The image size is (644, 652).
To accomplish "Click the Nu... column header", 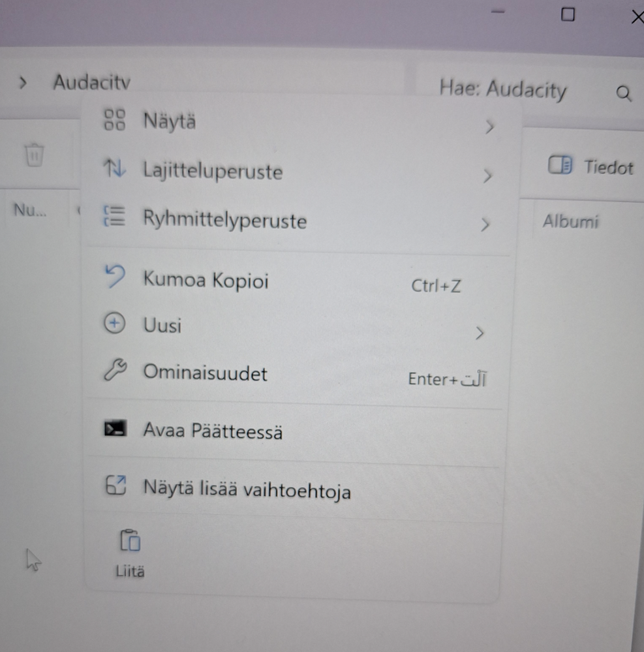I will pyautogui.click(x=30, y=210).
